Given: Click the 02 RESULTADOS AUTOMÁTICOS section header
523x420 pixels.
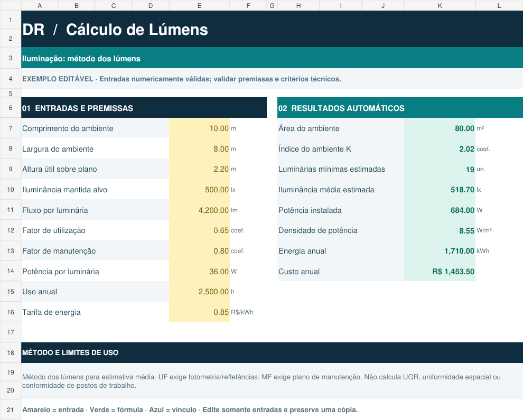Looking at the screenshot, I should point(400,108).
